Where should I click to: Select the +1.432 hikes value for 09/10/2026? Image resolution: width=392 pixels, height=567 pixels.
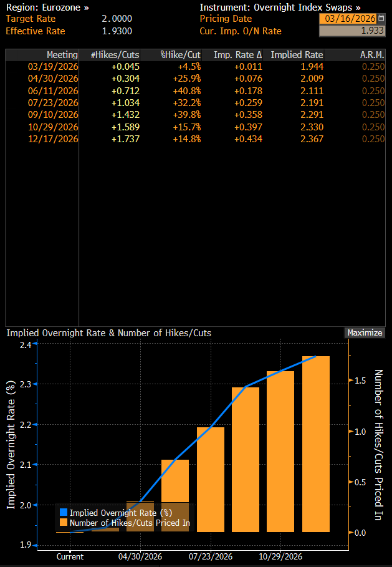click(x=125, y=114)
